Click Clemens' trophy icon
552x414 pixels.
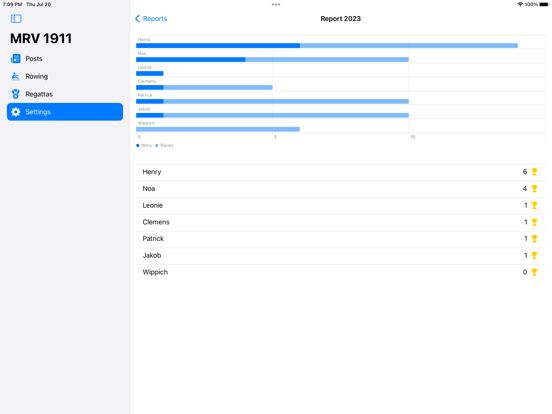click(x=534, y=222)
